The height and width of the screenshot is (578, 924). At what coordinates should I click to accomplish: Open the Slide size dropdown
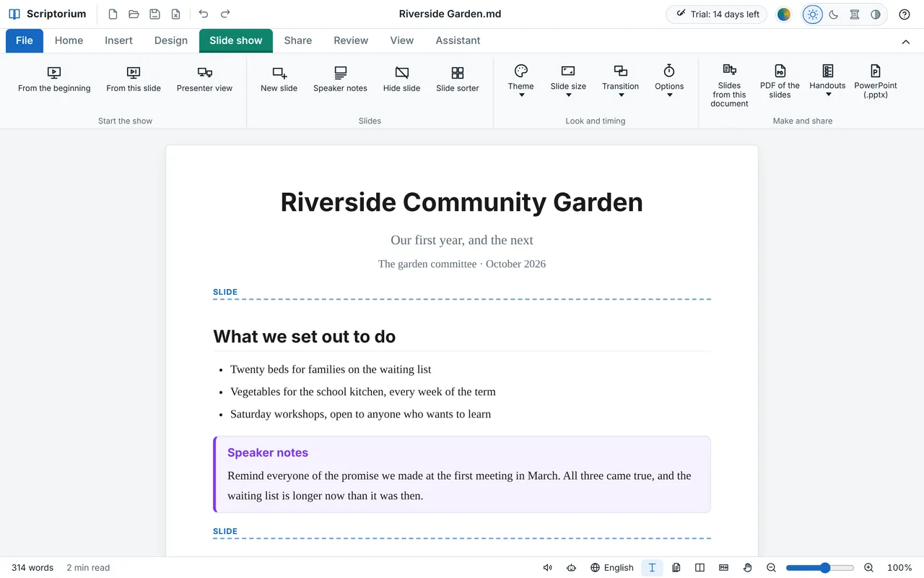tap(568, 81)
